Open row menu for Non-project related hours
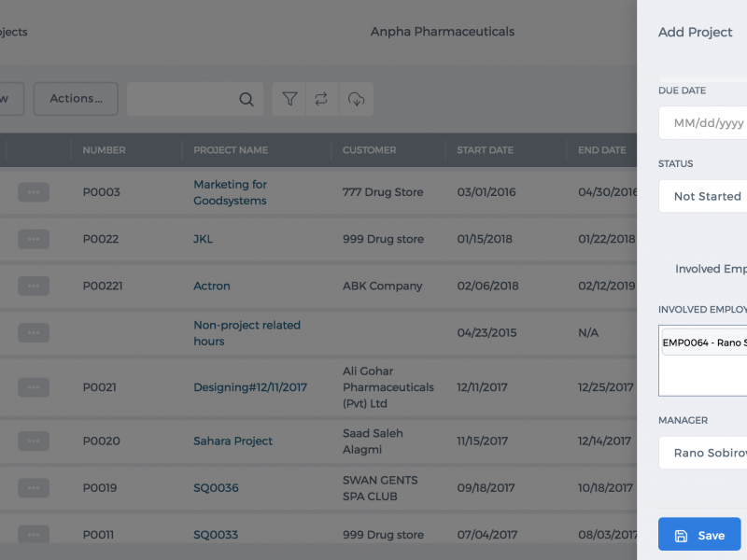Image resolution: width=747 pixels, height=560 pixels. pos(34,332)
